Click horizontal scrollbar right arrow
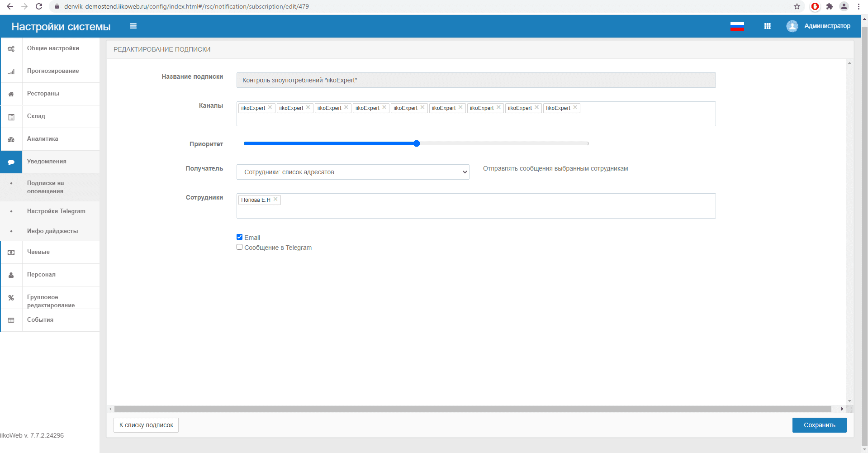The image size is (868, 453). click(x=842, y=409)
